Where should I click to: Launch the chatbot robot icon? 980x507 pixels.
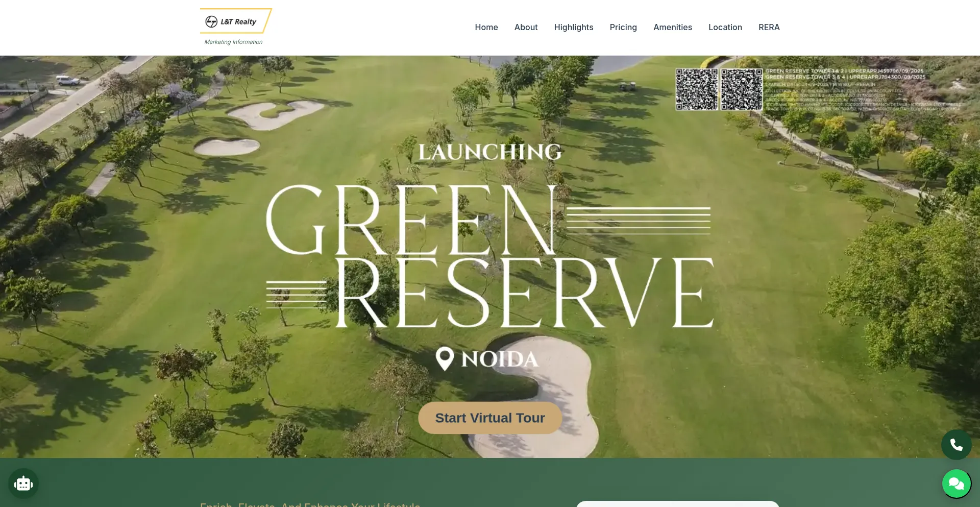23,483
